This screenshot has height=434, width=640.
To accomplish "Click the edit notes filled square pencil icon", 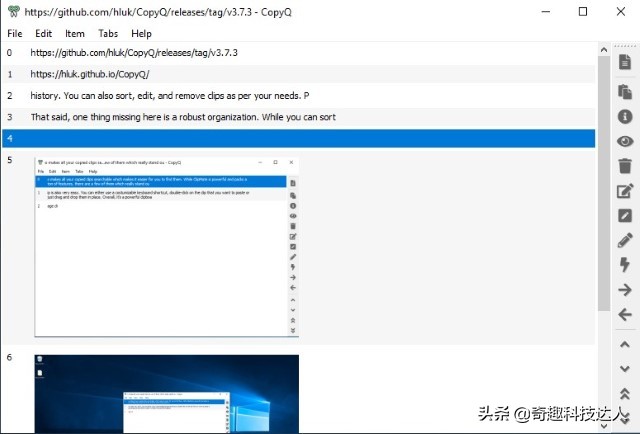I will tap(625, 216).
